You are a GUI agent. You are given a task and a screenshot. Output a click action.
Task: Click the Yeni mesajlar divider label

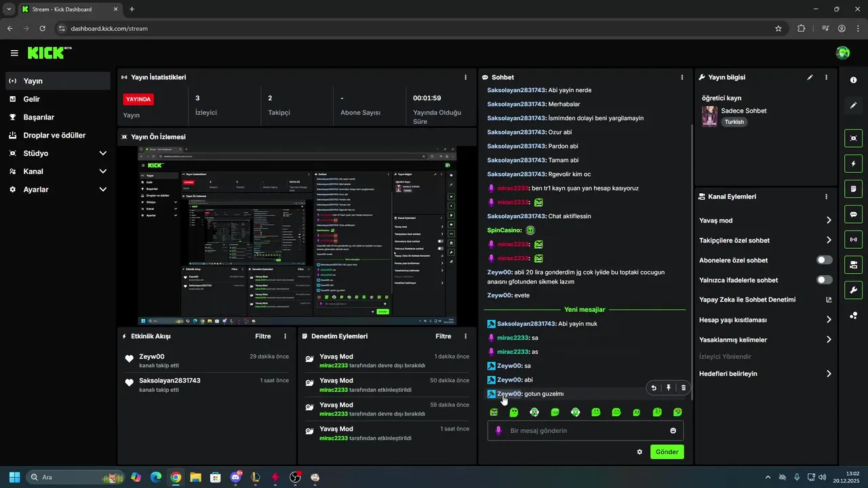585,310
